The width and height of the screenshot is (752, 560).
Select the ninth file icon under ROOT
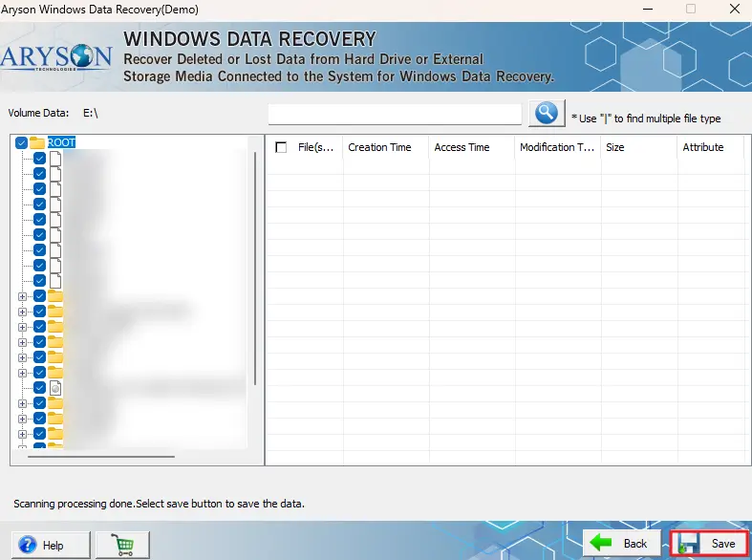pos(55,281)
